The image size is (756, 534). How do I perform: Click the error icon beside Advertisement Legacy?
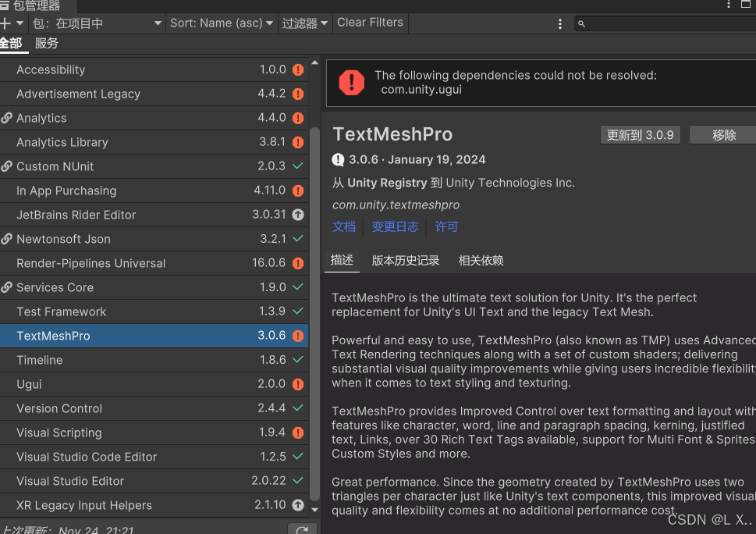point(298,94)
